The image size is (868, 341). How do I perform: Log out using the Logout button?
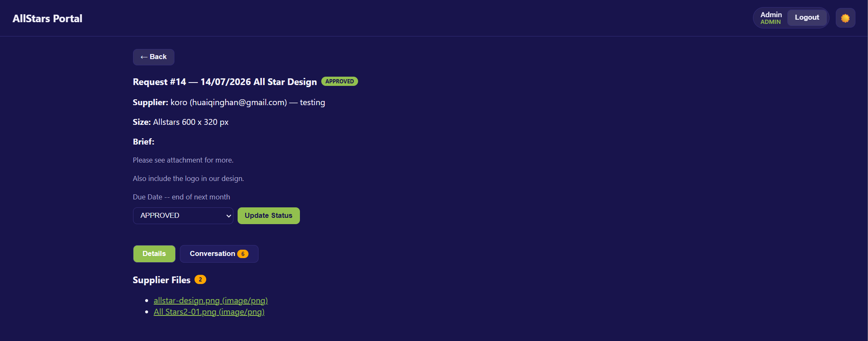click(807, 18)
